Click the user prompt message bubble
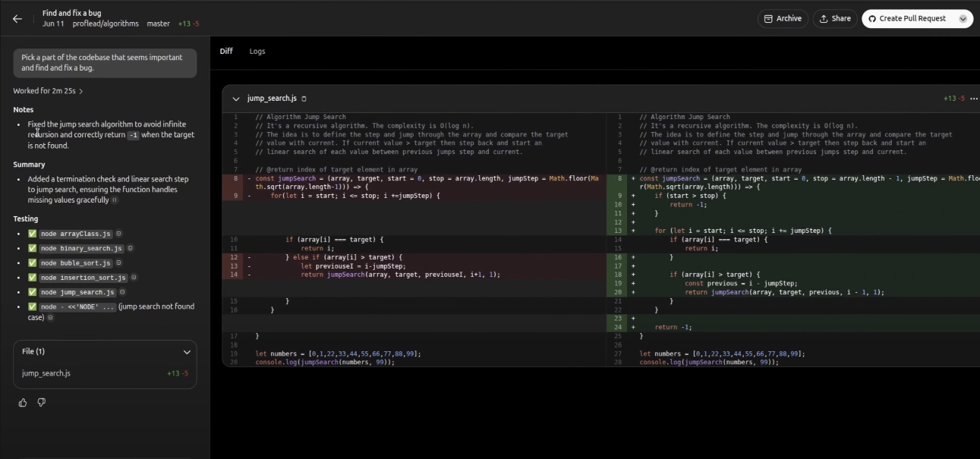Image resolution: width=980 pixels, height=459 pixels. tap(105, 63)
